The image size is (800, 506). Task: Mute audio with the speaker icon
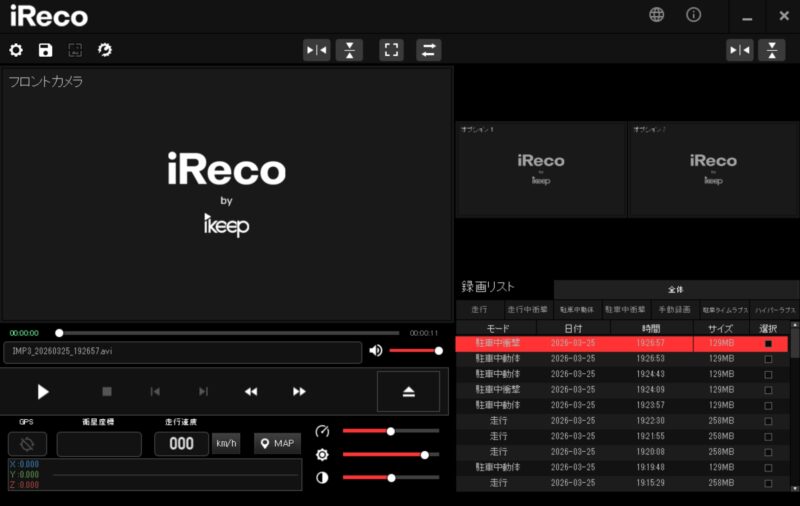[x=375, y=350]
